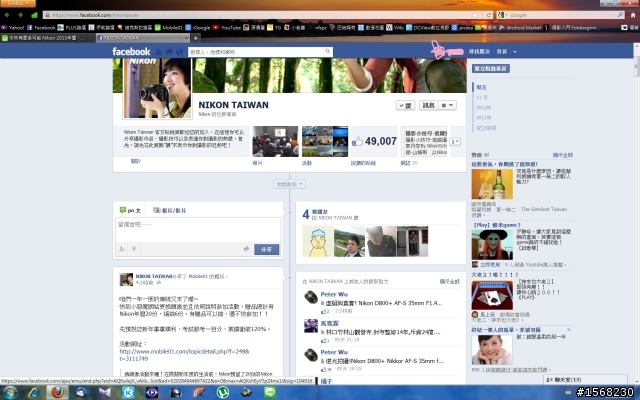Click the audience globe icon beside share button
The height and width of the screenshot is (400, 640).
(246, 249)
